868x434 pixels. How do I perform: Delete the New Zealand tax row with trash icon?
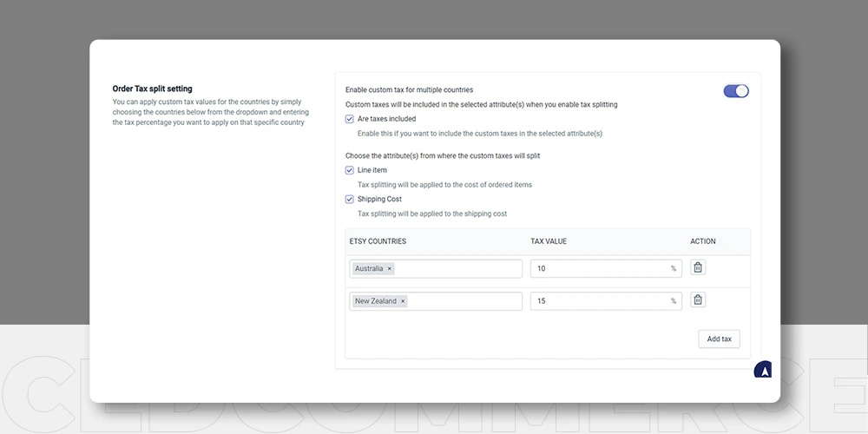point(698,300)
